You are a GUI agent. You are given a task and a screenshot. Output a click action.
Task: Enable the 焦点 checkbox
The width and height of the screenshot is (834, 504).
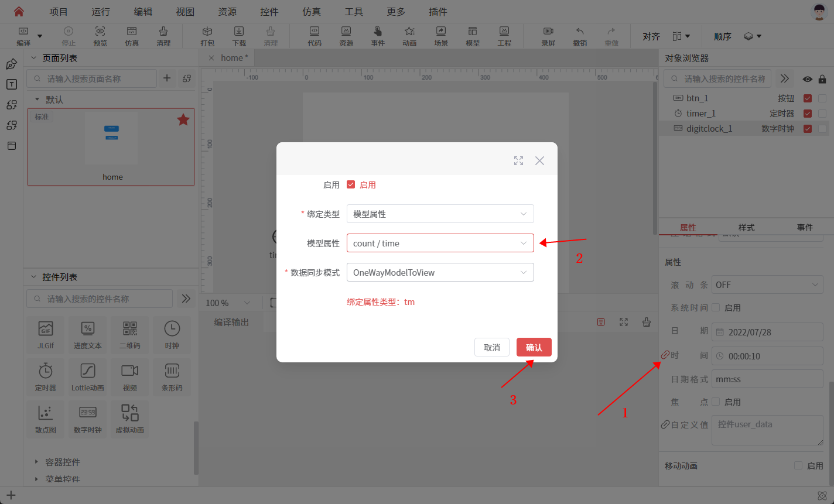[x=716, y=402]
